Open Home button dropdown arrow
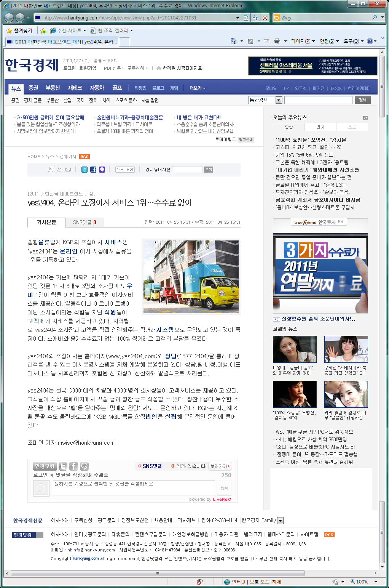 coord(242,41)
